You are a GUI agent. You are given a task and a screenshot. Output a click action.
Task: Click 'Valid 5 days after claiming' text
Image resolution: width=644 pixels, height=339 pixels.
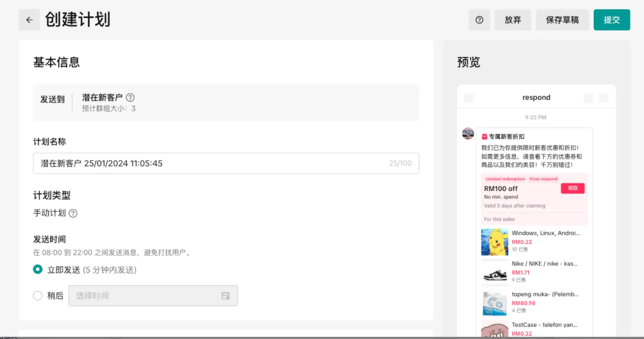[x=515, y=206]
